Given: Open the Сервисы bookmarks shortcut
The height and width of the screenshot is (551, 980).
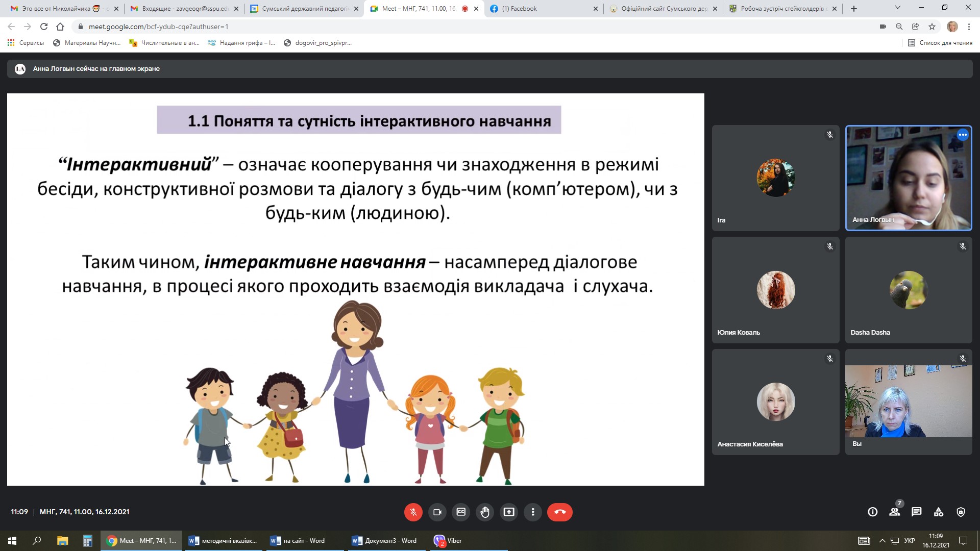Looking at the screenshot, I should 26,43.
